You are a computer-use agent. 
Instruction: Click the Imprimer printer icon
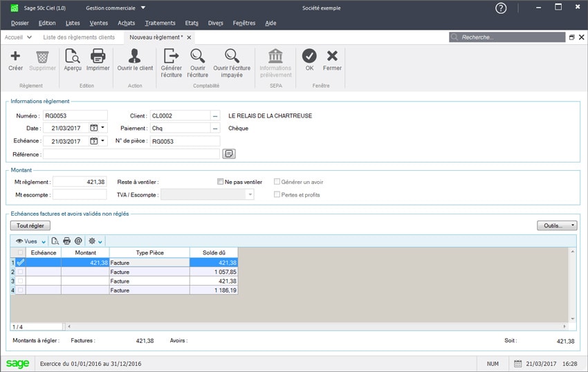pyautogui.click(x=98, y=57)
